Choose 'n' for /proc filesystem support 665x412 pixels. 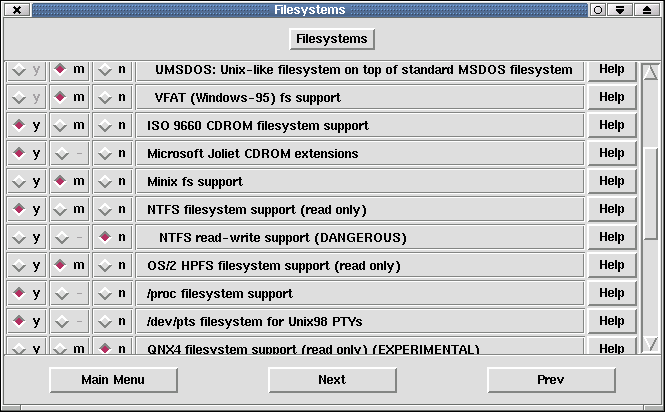tap(112, 294)
